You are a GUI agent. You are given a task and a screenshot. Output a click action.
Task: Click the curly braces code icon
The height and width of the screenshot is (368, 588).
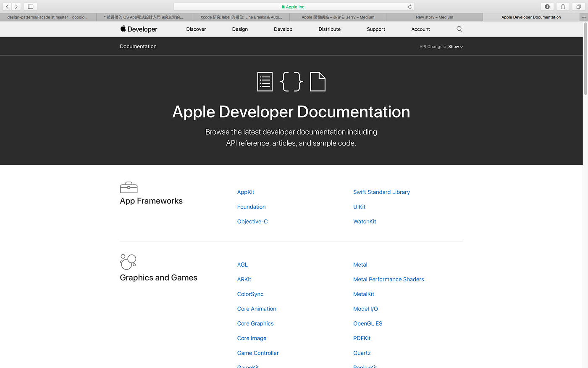(291, 82)
